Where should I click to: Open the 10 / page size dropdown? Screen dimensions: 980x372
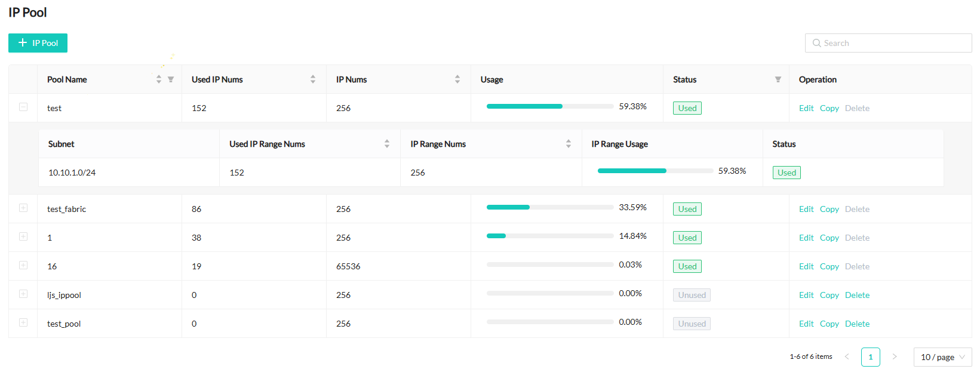[942, 357]
